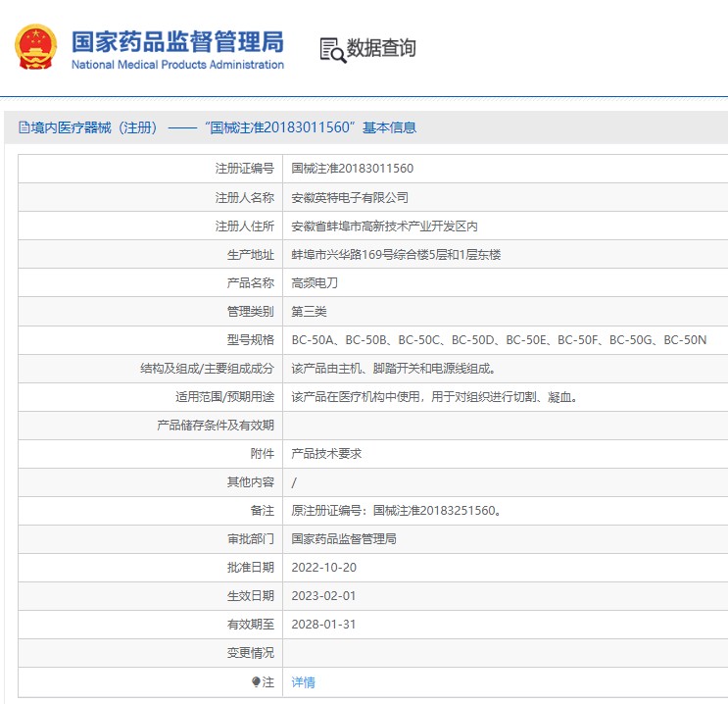The width and height of the screenshot is (728, 704).
Task: Click the national emblem logo
Action: click(x=35, y=47)
